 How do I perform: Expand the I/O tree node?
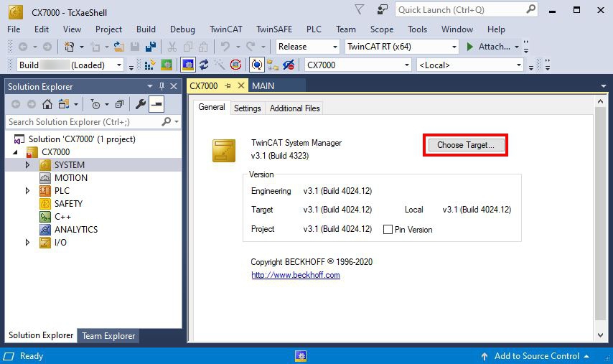[27, 243]
